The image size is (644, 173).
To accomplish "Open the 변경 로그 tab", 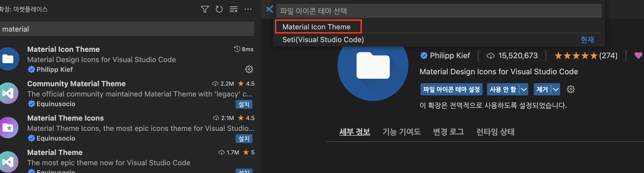I will pyautogui.click(x=449, y=132).
